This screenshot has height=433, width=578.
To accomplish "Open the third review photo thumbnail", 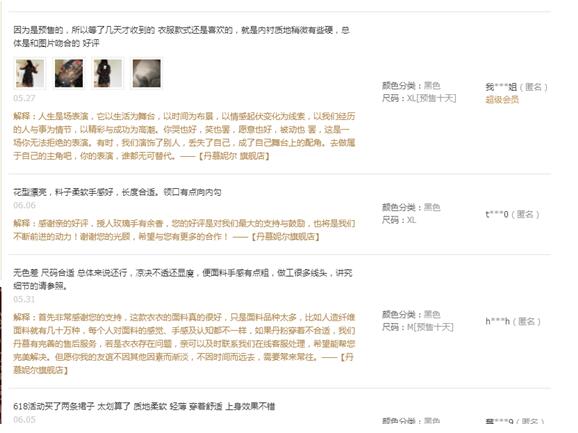I will (x=108, y=73).
